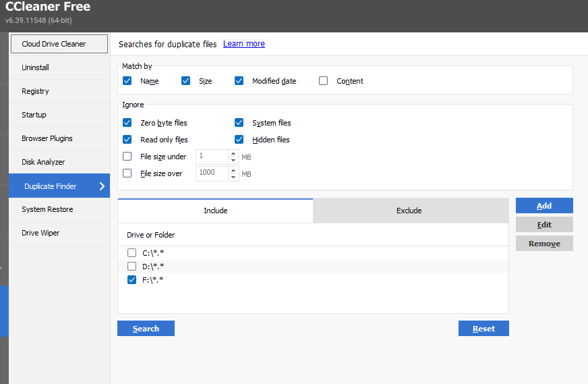
Task: Increase the File size under value
Action: point(233,153)
